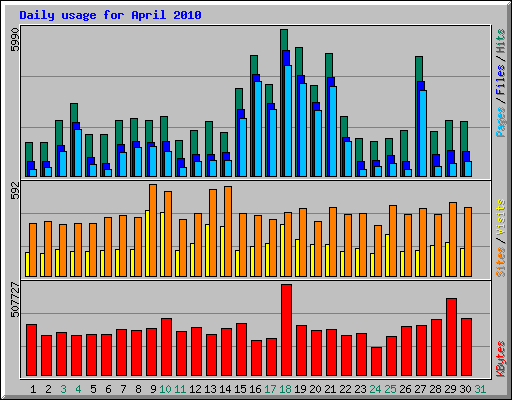512x400 pixels.
Task: Click day label 19 on the x-axis
Action: pyautogui.click(x=300, y=389)
